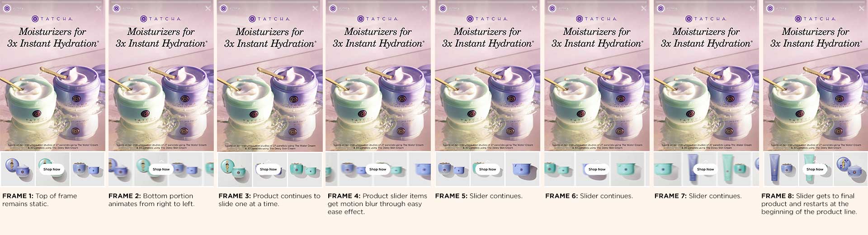
Task: Close the story in Frame 1 panel
Action: (x=99, y=8)
